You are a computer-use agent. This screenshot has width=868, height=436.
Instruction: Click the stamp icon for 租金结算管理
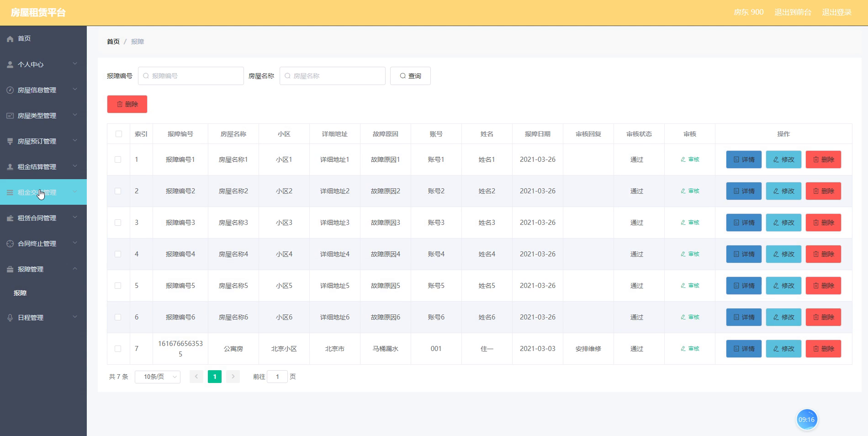coord(10,167)
